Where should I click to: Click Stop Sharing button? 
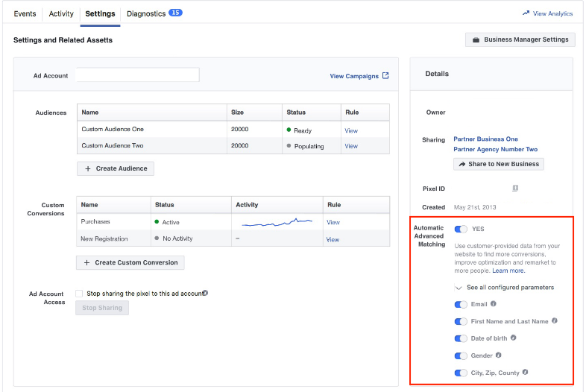tap(102, 308)
